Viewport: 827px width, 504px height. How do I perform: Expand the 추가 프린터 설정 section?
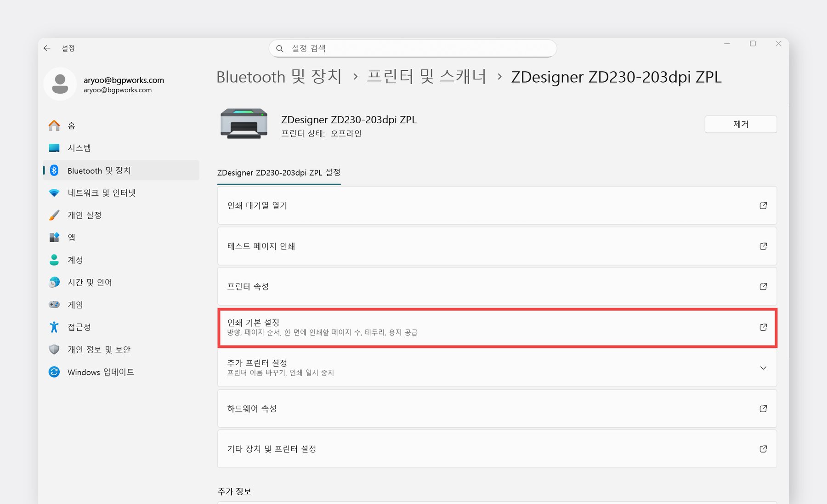pos(763,368)
